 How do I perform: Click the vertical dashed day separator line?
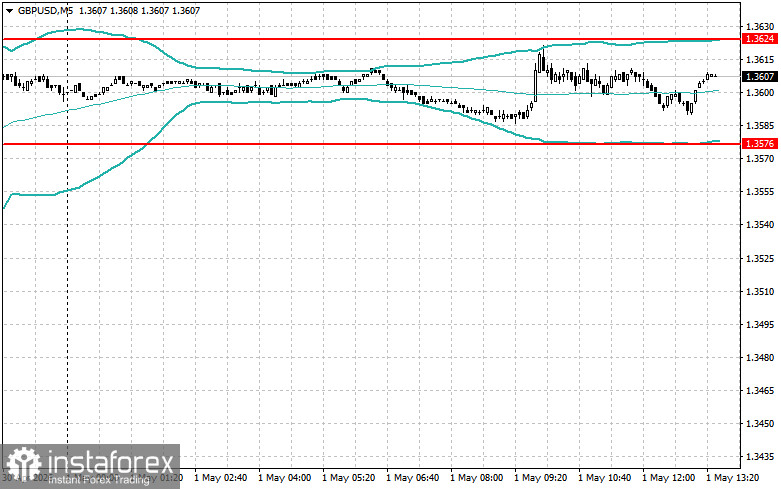point(67,249)
